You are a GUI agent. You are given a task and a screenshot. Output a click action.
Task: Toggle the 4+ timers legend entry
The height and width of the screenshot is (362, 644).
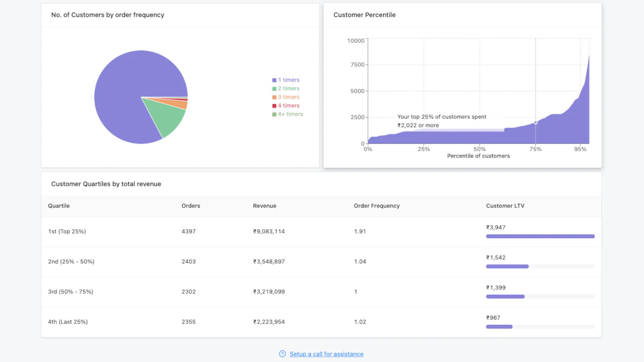click(290, 114)
